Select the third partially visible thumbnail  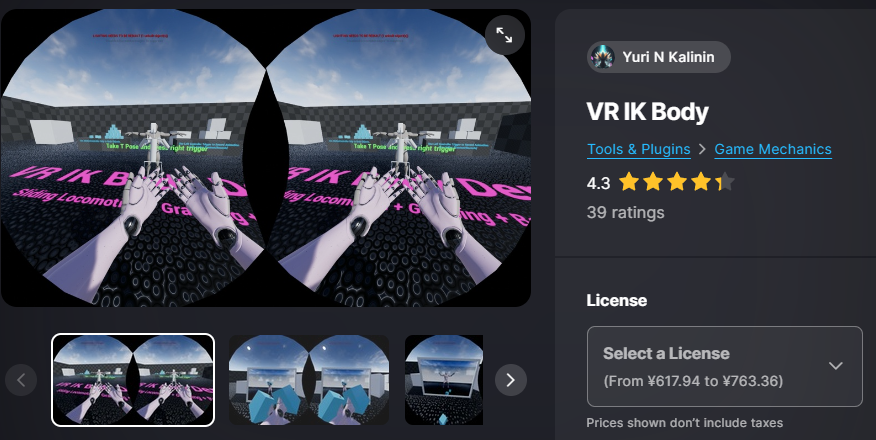tap(444, 380)
